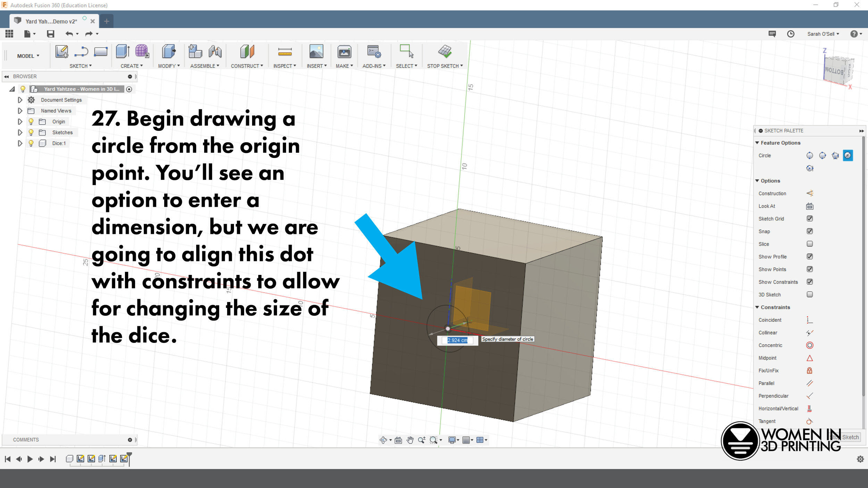The image size is (868, 488).
Task: Enable the Slice checkbox
Action: 809,244
